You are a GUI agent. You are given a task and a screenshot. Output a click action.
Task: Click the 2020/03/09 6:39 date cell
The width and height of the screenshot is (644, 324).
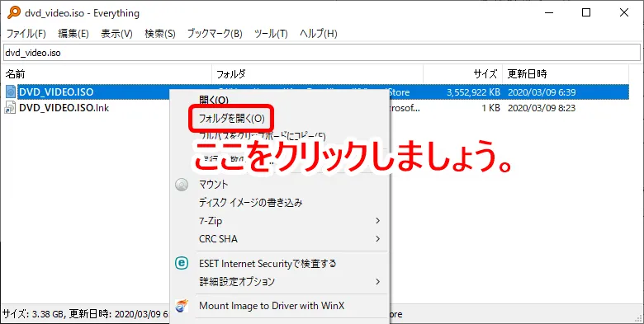[x=542, y=92]
